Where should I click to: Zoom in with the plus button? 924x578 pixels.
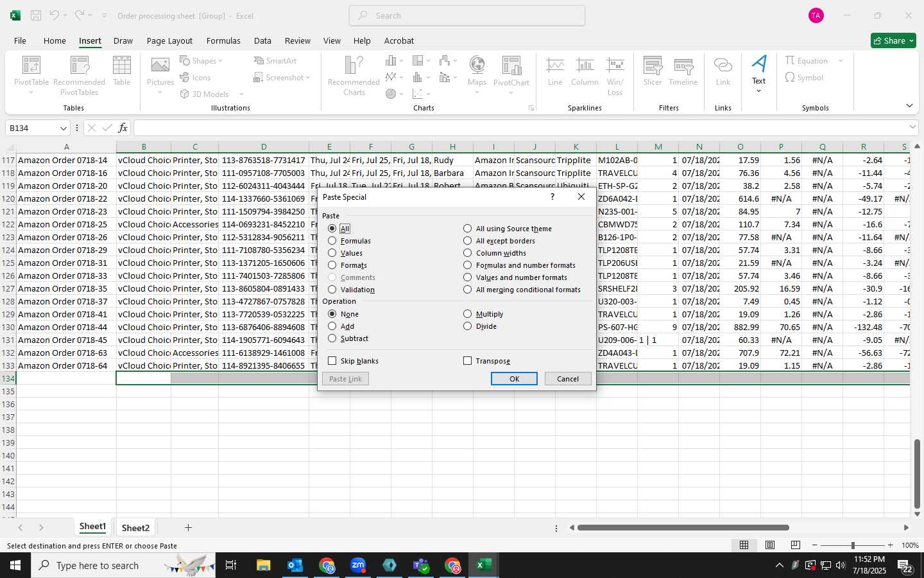coord(890,545)
